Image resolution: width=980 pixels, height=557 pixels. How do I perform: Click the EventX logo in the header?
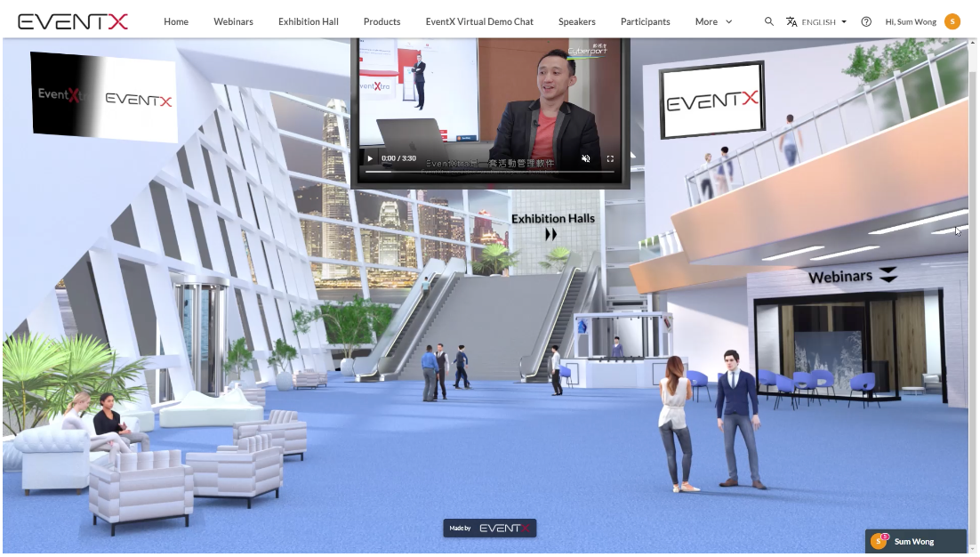click(x=73, y=22)
